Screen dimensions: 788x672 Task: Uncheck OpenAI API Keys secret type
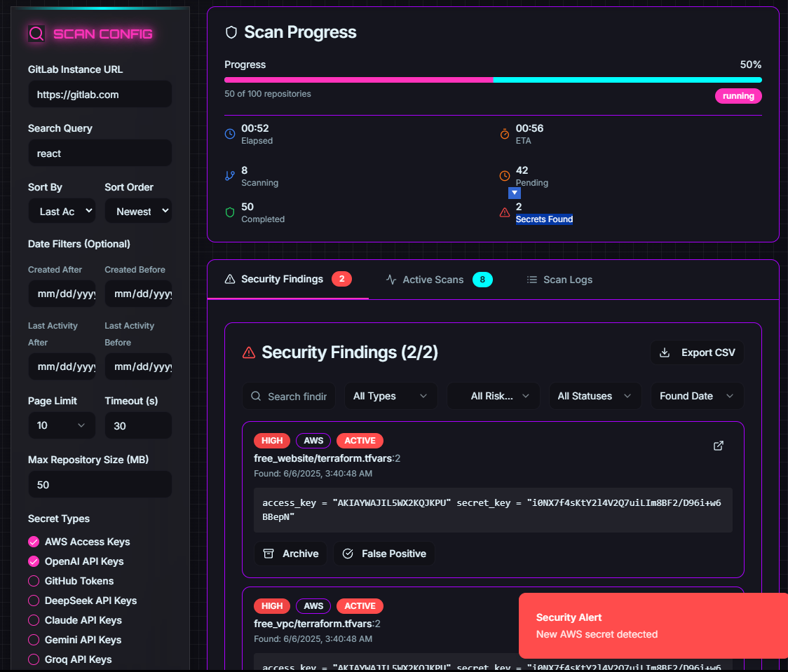coord(34,561)
